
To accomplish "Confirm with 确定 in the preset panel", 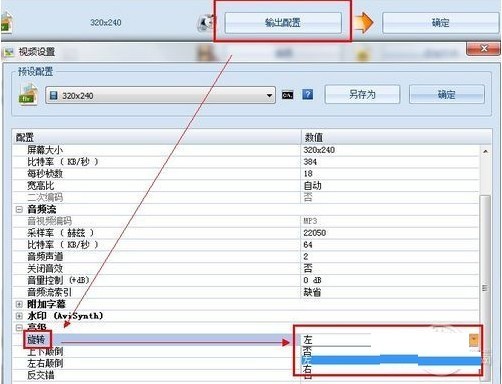I will pyautogui.click(x=447, y=94).
